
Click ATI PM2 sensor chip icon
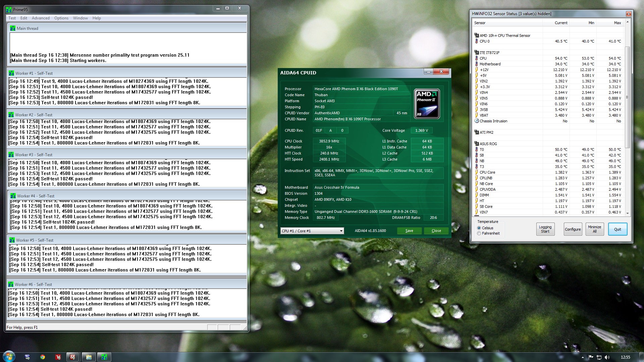point(476,132)
